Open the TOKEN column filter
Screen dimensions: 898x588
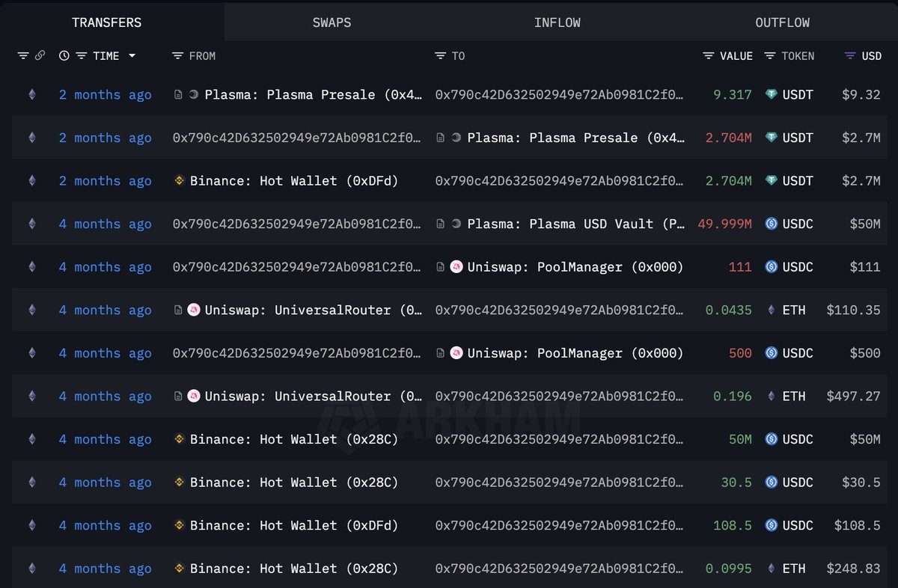click(770, 56)
